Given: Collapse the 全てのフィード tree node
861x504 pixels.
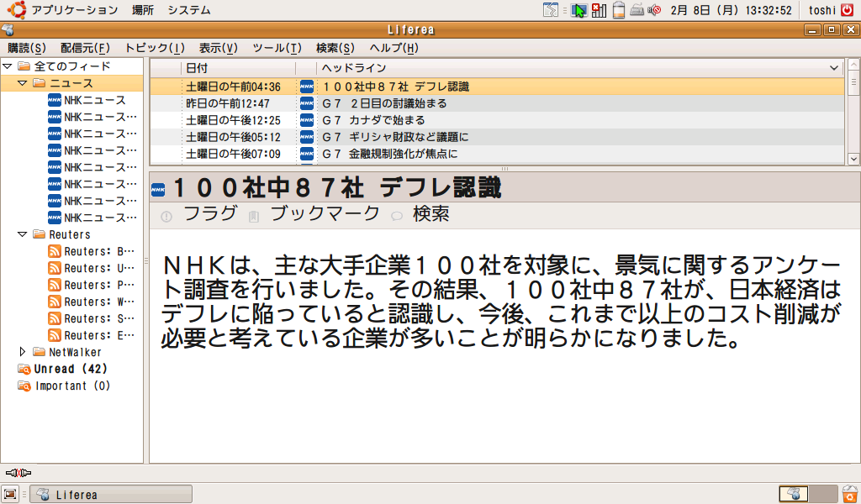Looking at the screenshot, I should point(7,66).
